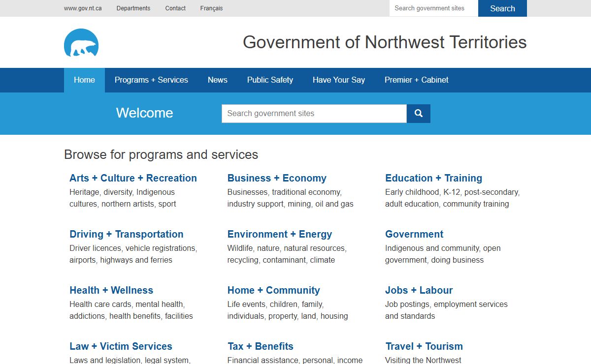591x364 pixels.
Task: Click text 'Indigenous and community, open government'
Action: click(x=443, y=254)
